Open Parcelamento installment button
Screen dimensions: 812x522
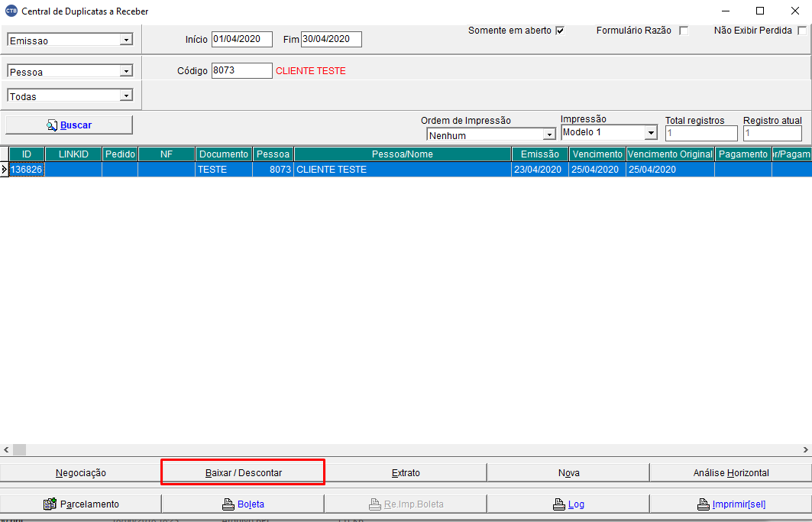point(80,504)
